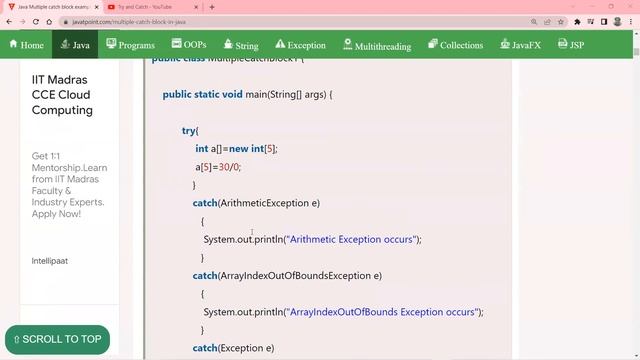Image resolution: width=640 pixels, height=360 pixels.
Task: Click the text catch(Exception e)
Action: pos(233,348)
